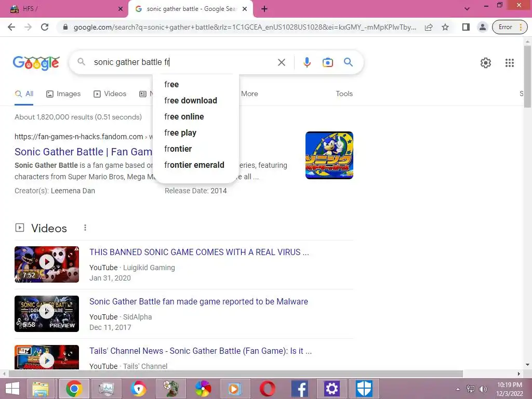The width and height of the screenshot is (532, 399).
Task: Switch to the Videos results tab
Action: (x=110, y=94)
